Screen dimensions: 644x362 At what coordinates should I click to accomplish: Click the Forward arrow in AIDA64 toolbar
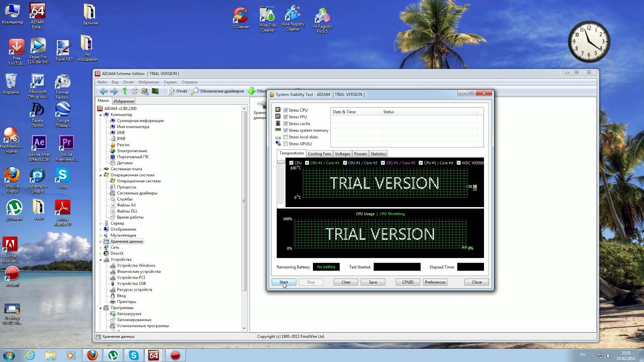(x=114, y=91)
